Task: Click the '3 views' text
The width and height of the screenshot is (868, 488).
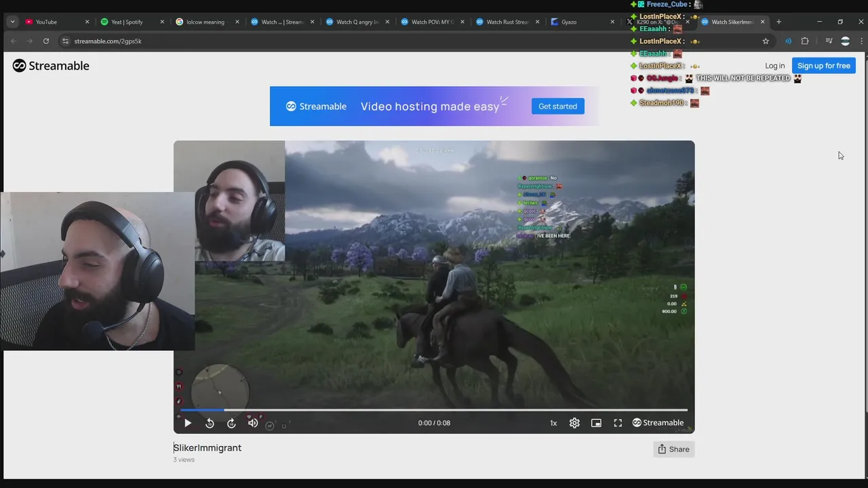Action: pos(184,460)
